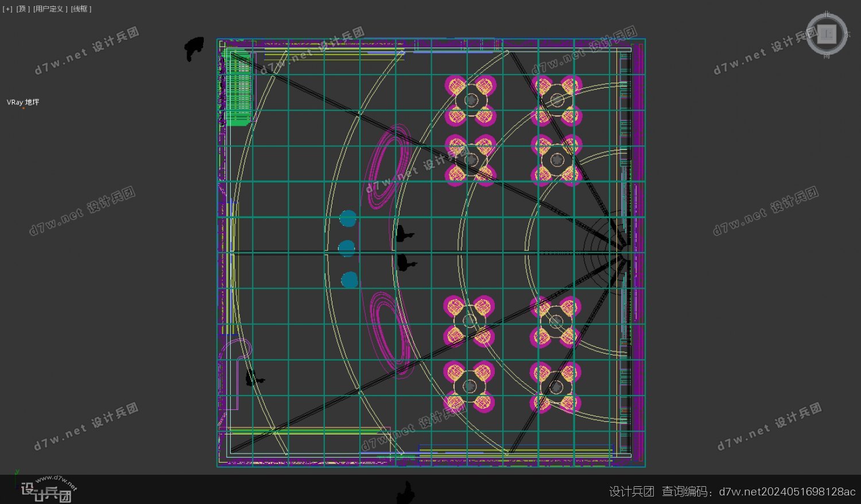Click the 北 compass label on ViewCube

[x=827, y=13]
